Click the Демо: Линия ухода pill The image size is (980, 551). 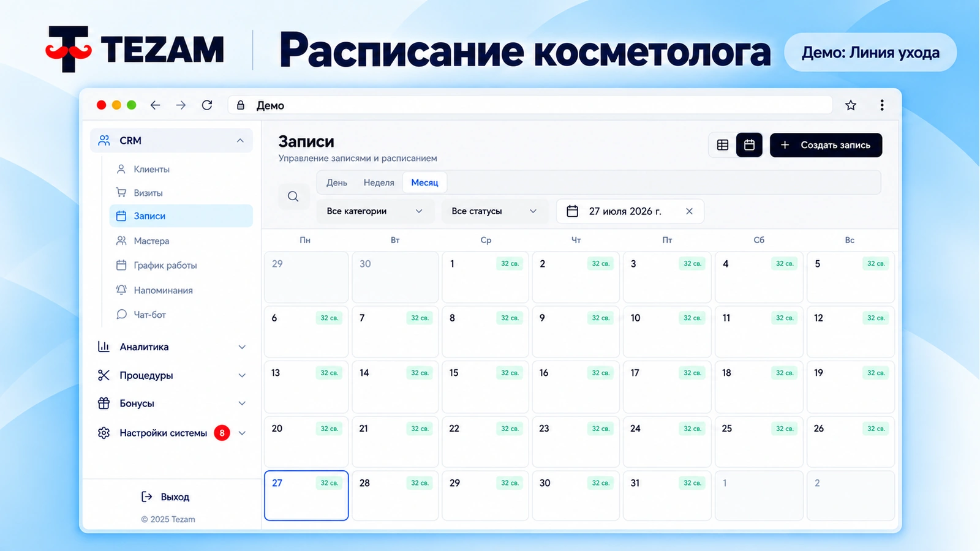pos(870,53)
